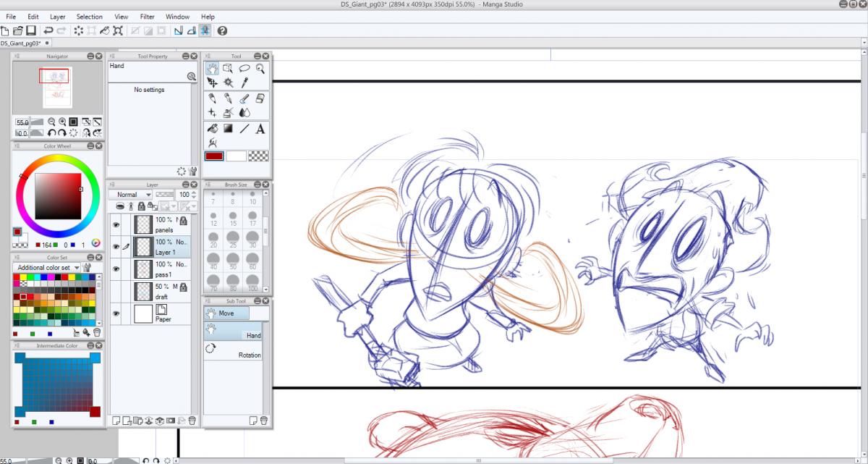Click the Undo arrow in toolbar
The width and height of the screenshot is (868, 464).
tap(48, 30)
